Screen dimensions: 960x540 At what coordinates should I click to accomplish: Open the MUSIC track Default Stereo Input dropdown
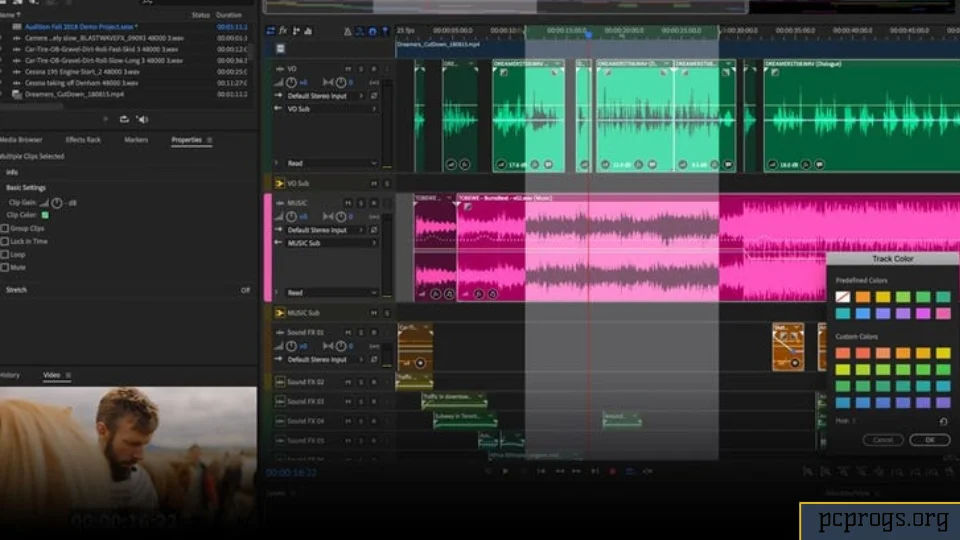click(x=324, y=230)
